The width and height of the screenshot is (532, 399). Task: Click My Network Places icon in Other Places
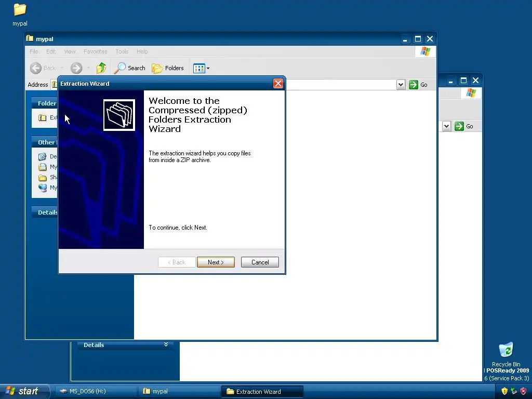42,188
